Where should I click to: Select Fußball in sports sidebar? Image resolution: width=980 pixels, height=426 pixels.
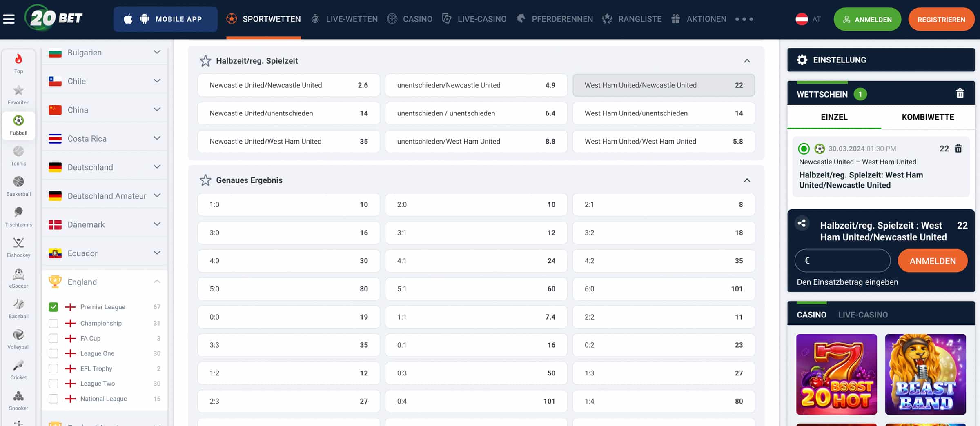pos(18,125)
